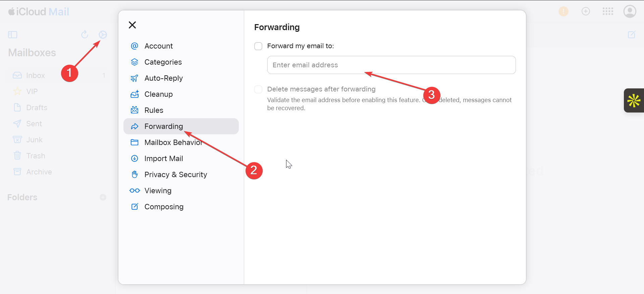The height and width of the screenshot is (294, 644).
Task: Click the settings gear icon
Action: click(x=103, y=34)
